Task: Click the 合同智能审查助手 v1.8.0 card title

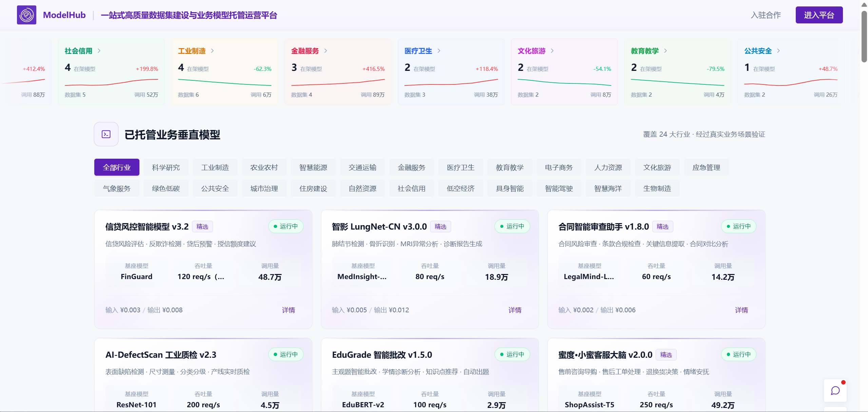Action: [604, 227]
